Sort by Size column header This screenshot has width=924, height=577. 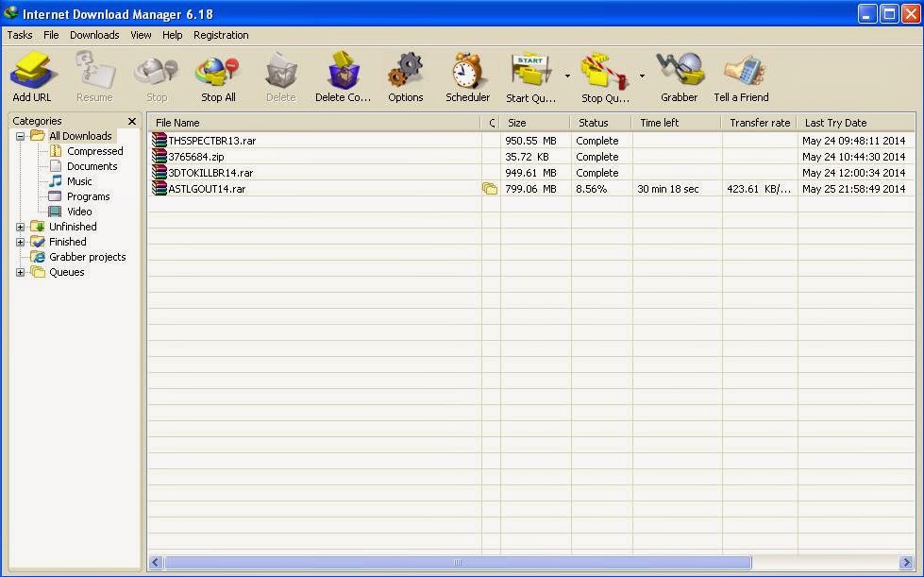pyautogui.click(x=535, y=123)
